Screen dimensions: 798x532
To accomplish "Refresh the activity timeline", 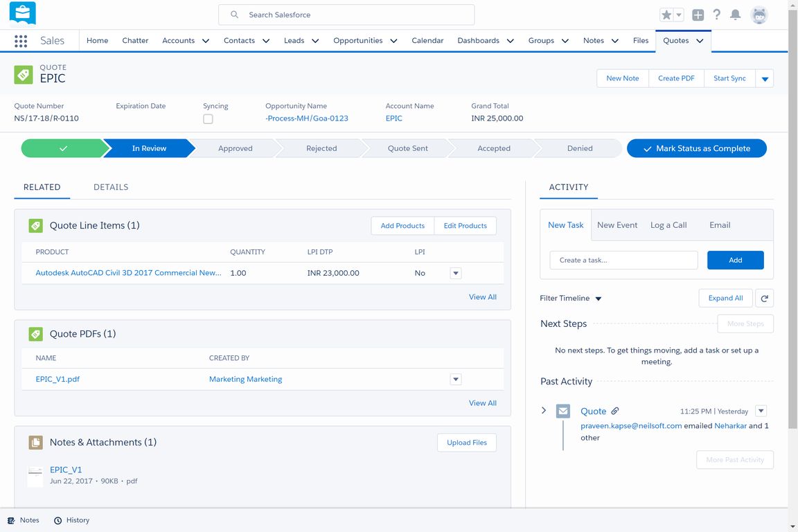I will (764, 298).
